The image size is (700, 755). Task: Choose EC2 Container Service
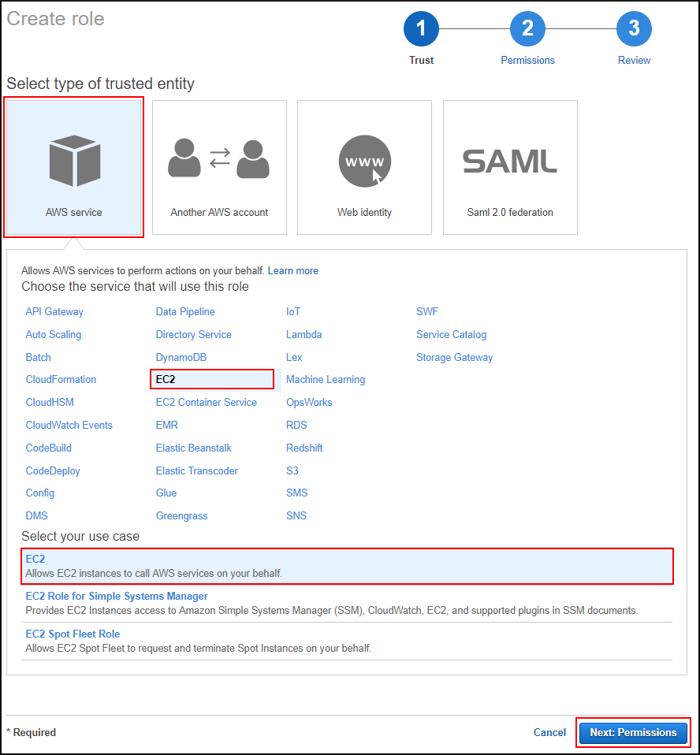[x=207, y=402]
